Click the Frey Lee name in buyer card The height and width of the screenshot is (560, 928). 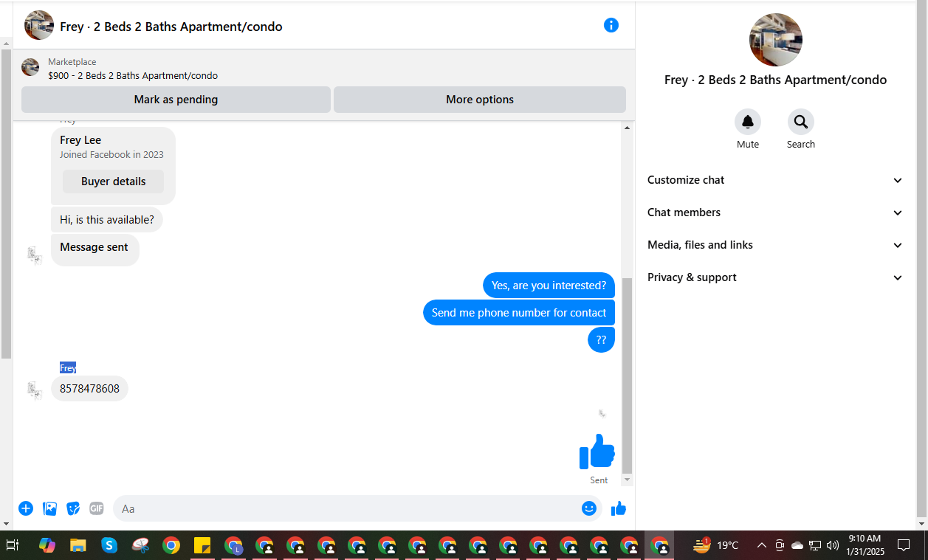pos(80,140)
